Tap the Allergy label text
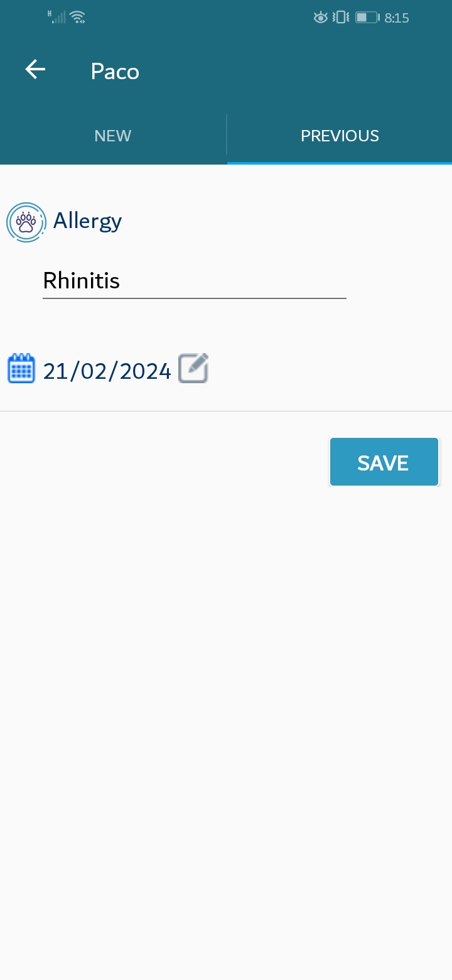452x980 pixels. (87, 221)
